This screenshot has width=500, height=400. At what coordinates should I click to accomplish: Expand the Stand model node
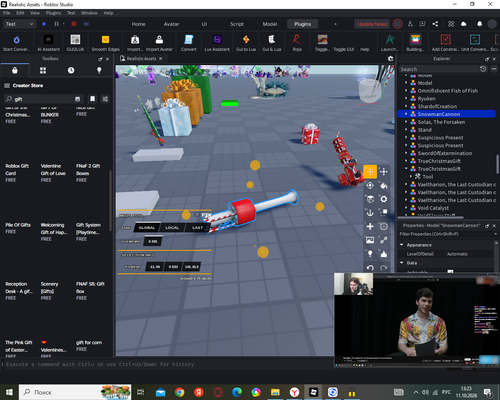(x=406, y=130)
